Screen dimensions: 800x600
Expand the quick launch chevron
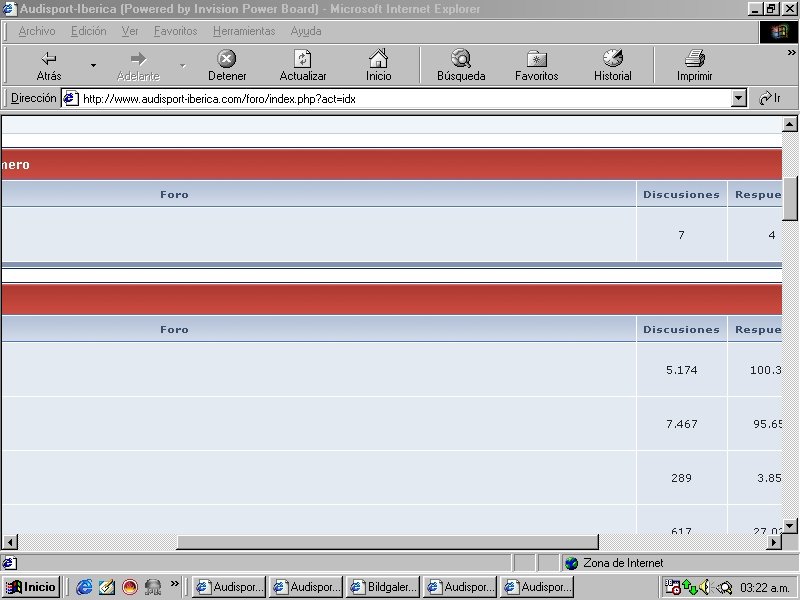[174, 583]
